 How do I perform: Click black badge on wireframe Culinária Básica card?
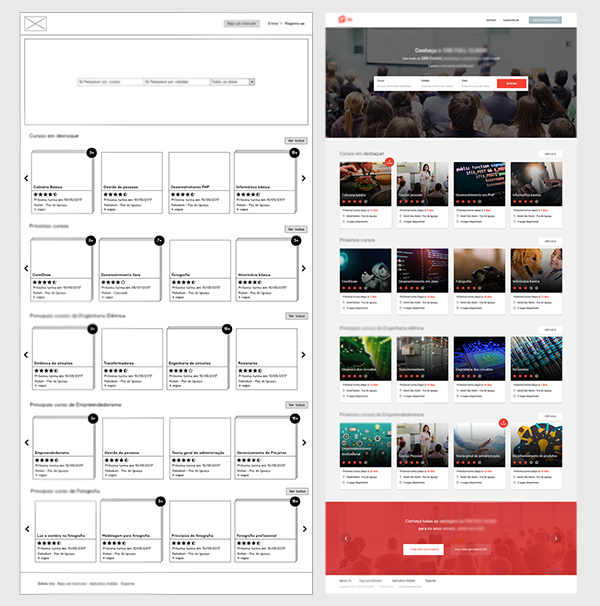(x=92, y=153)
